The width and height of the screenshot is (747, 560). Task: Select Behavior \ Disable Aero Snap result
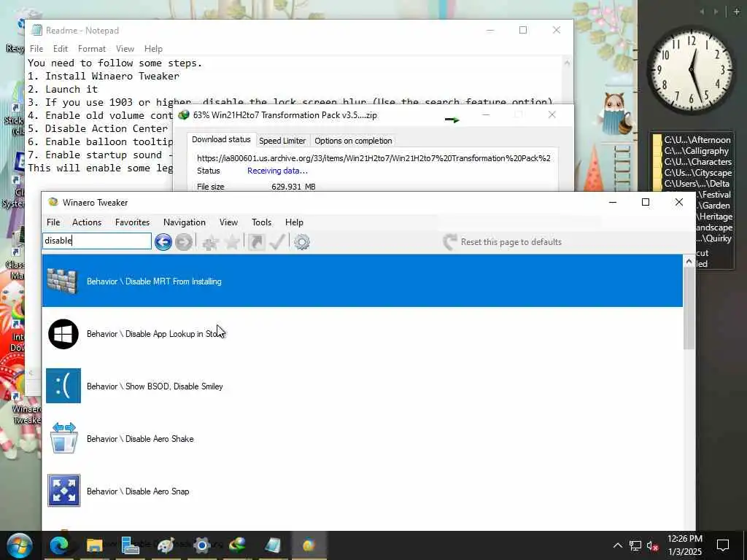(362, 491)
